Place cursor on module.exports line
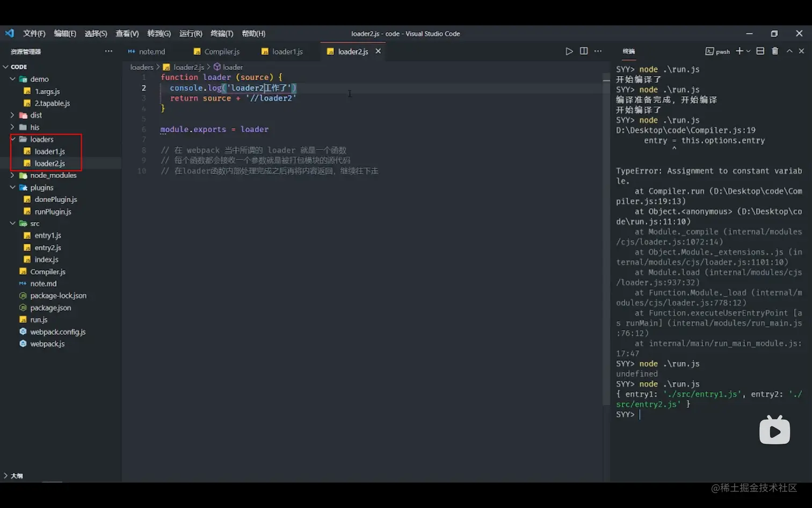The width and height of the screenshot is (812, 508). 214,130
